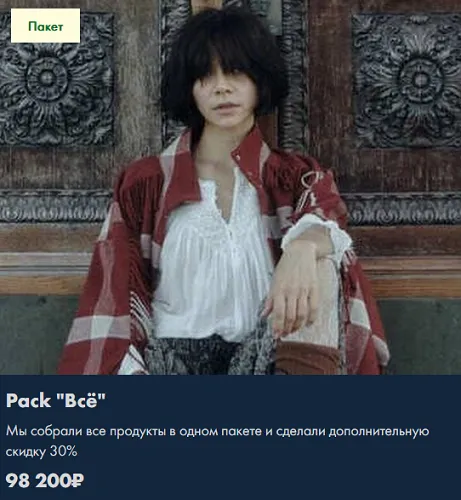Click the carved floral ornament at right
Viewport: 461px width, 500px height.
[407, 80]
